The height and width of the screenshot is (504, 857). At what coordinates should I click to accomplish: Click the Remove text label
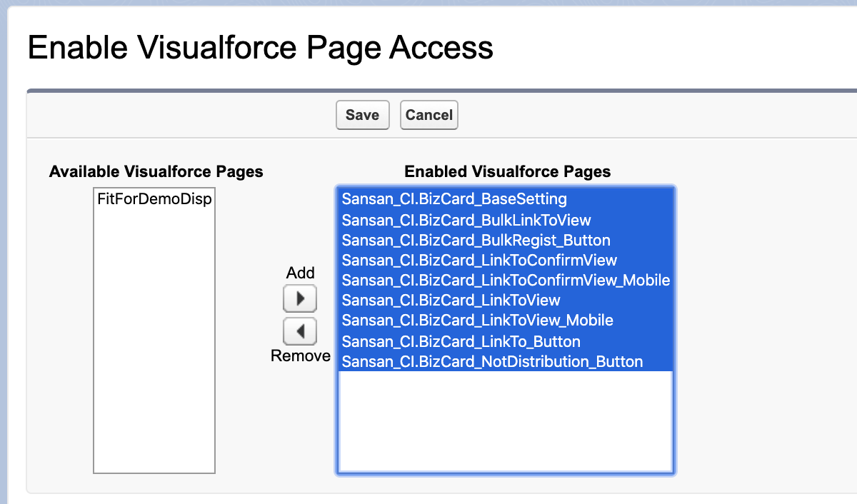point(301,356)
